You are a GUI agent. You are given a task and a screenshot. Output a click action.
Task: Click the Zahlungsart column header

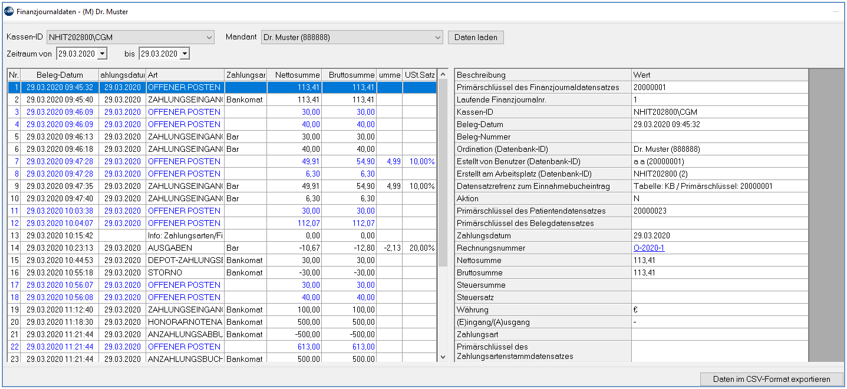coord(245,75)
